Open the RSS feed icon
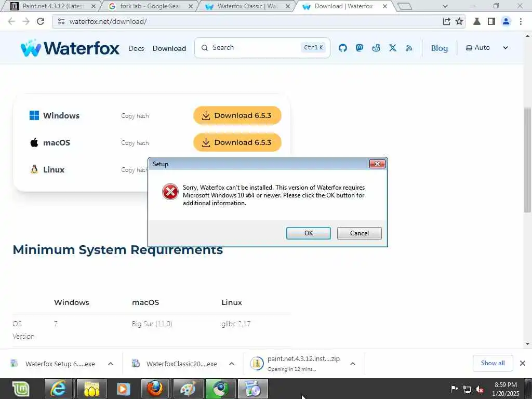This screenshot has height=399, width=532. click(x=409, y=48)
